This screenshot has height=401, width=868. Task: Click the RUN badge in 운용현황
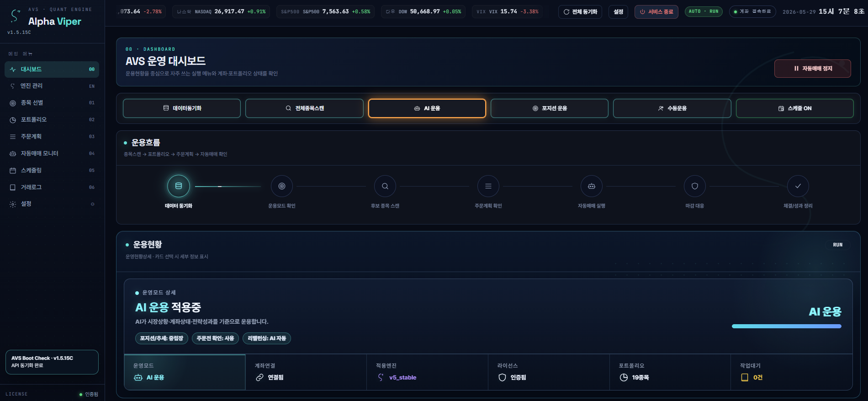tap(837, 245)
